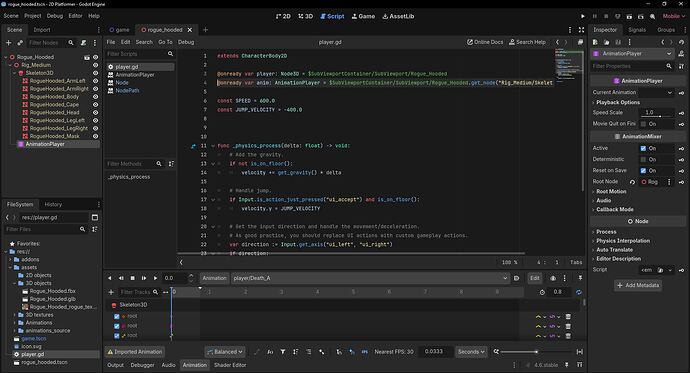The image size is (690, 373).
Task: Click the instantiate child scene link icon
Action: [20, 43]
